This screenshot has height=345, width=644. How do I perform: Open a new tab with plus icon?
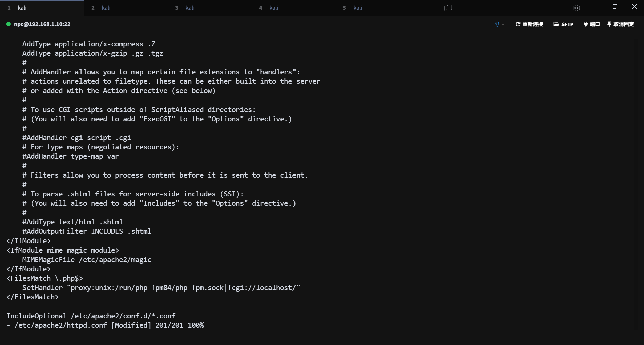coord(429,8)
